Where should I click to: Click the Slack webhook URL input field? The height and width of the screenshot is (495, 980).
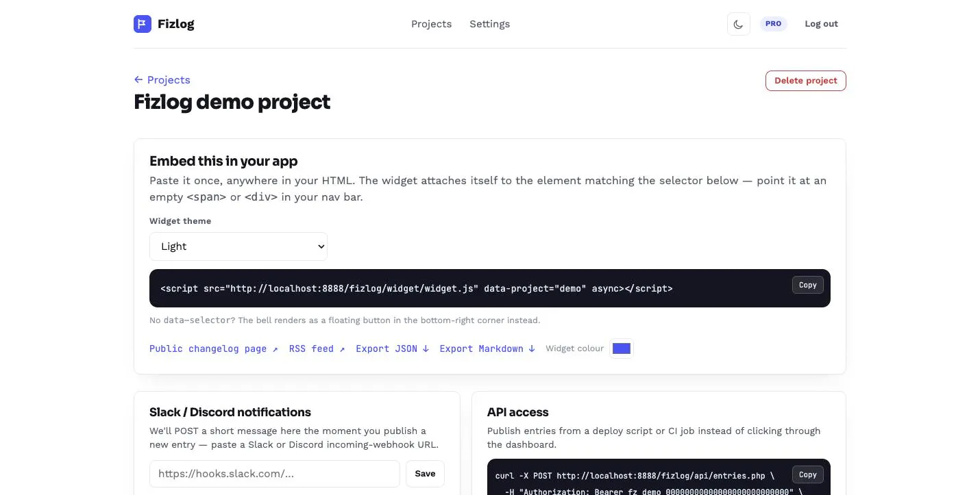pyautogui.click(x=275, y=474)
